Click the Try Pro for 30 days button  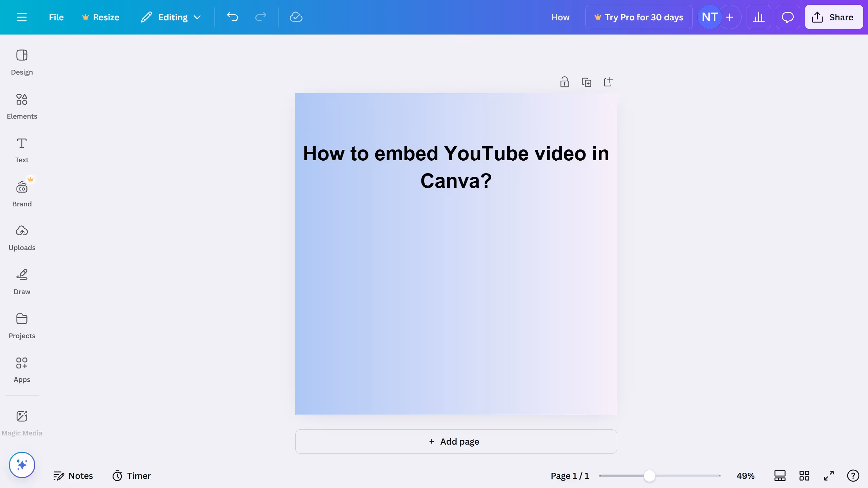click(639, 17)
